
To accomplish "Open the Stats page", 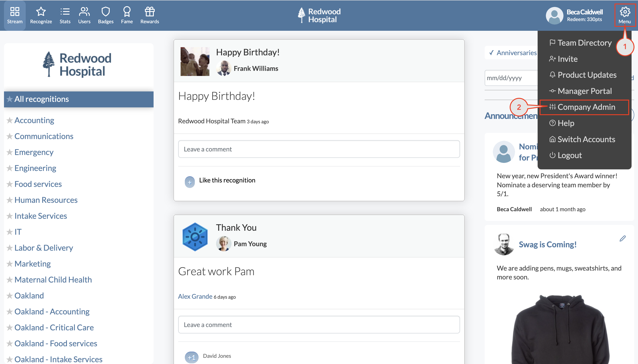I will [65, 15].
